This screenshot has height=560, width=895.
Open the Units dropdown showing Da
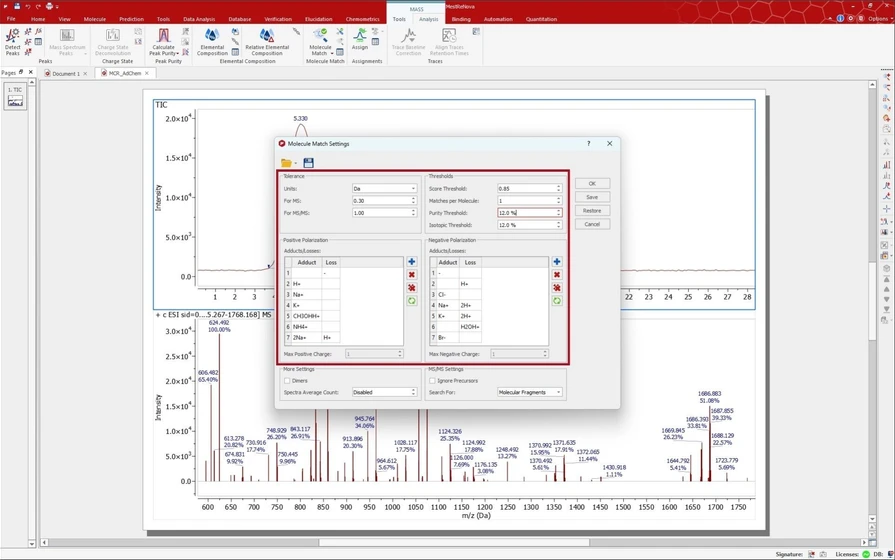coord(384,188)
